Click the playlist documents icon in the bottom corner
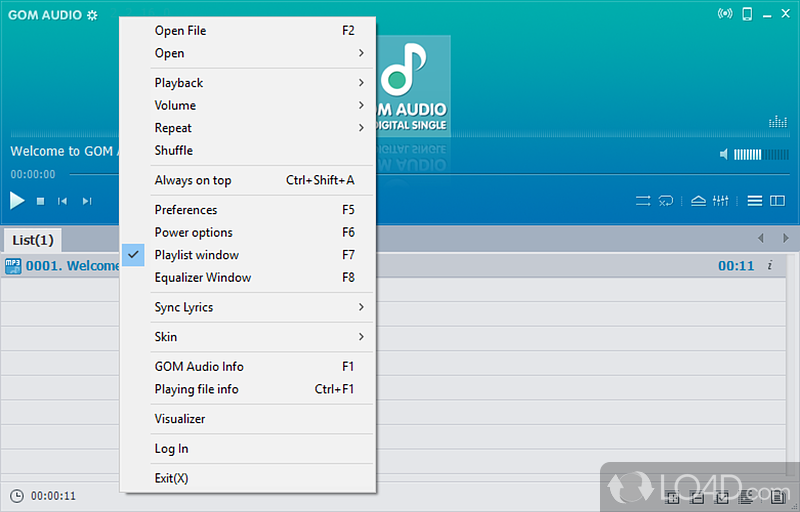 point(778,496)
